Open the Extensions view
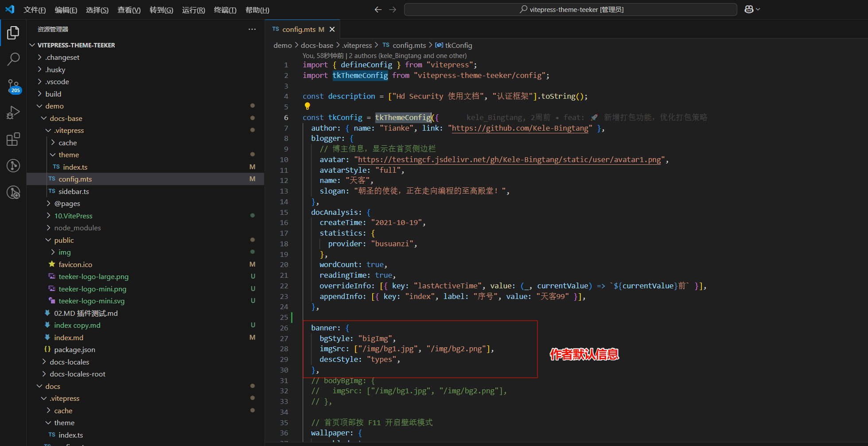This screenshot has width=868, height=446. coord(13,140)
